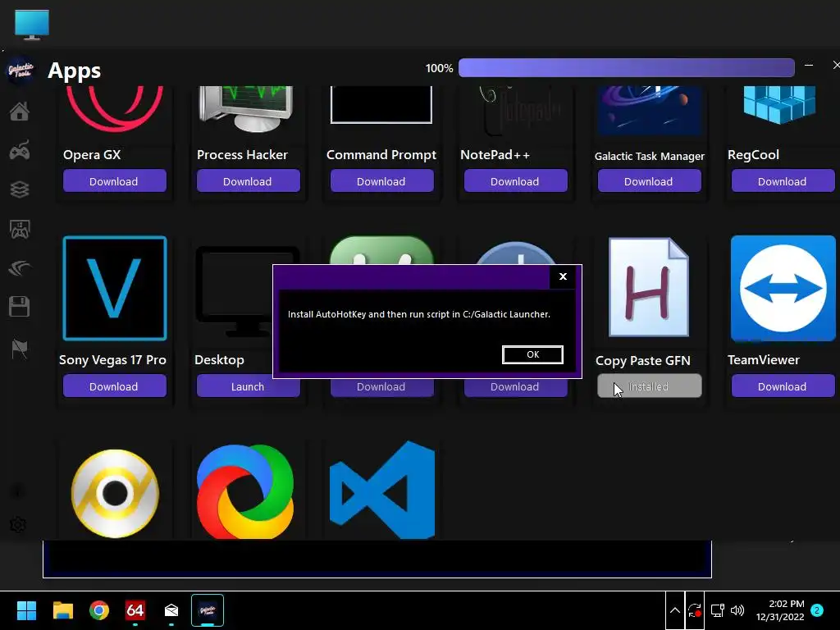The image size is (840, 630).
Task: Open the gamepad monitor sidebar section
Action: pyautogui.click(x=20, y=230)
